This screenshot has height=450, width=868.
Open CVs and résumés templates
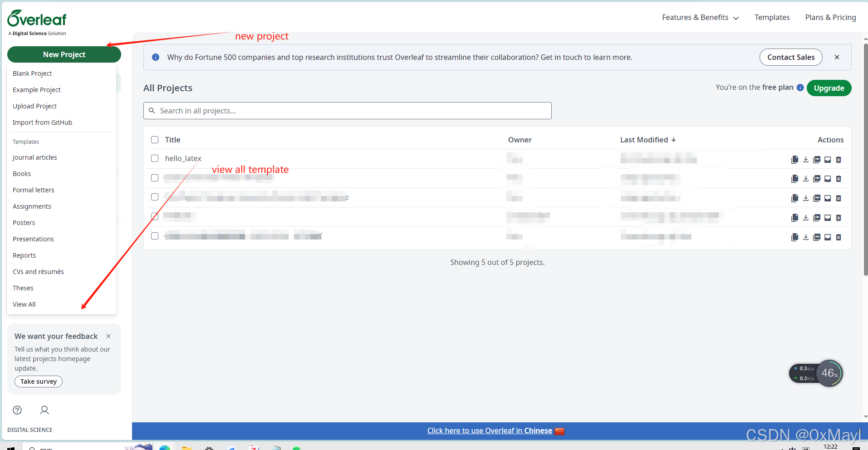pos(38,272)
